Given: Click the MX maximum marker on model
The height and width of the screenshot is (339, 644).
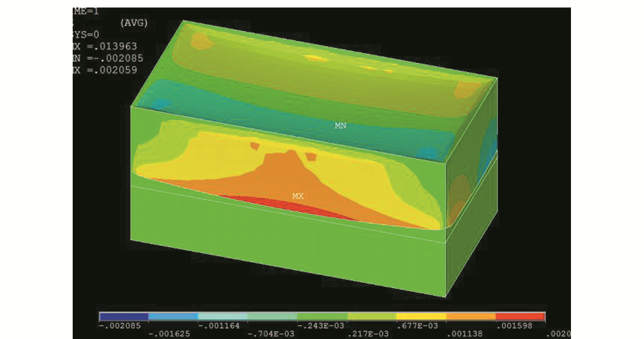Looking at the screenshot, I should [x=298, y=196].
